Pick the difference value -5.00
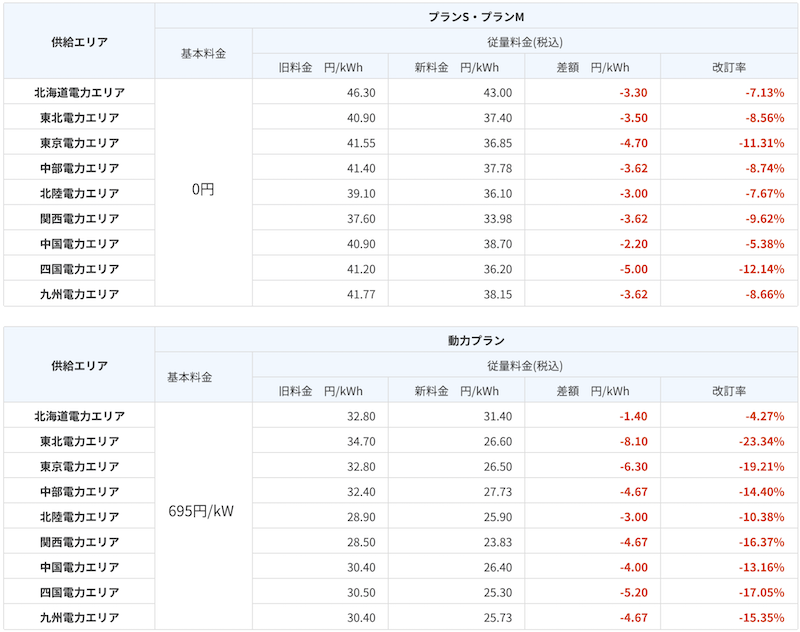Viewport: 800px width, 632px height. pos(634,269)
